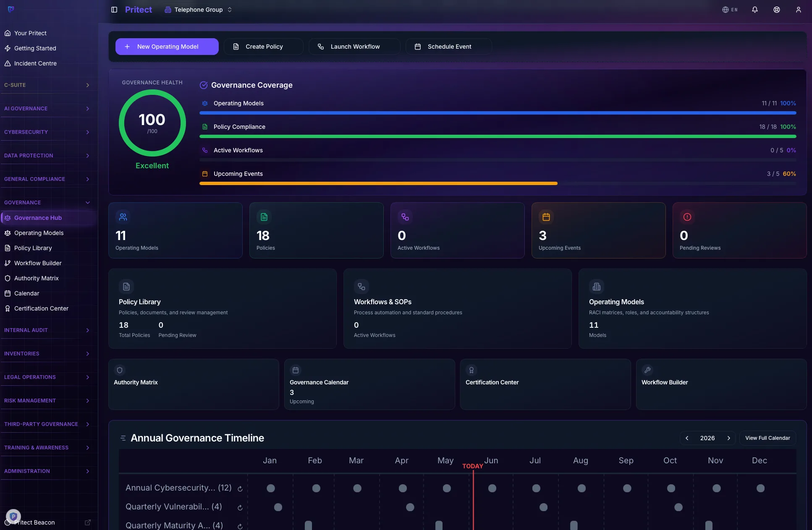Screen dimensions: 812x530
Task: Click the Governance Calendar card icon
Action: tap(296, 370)
